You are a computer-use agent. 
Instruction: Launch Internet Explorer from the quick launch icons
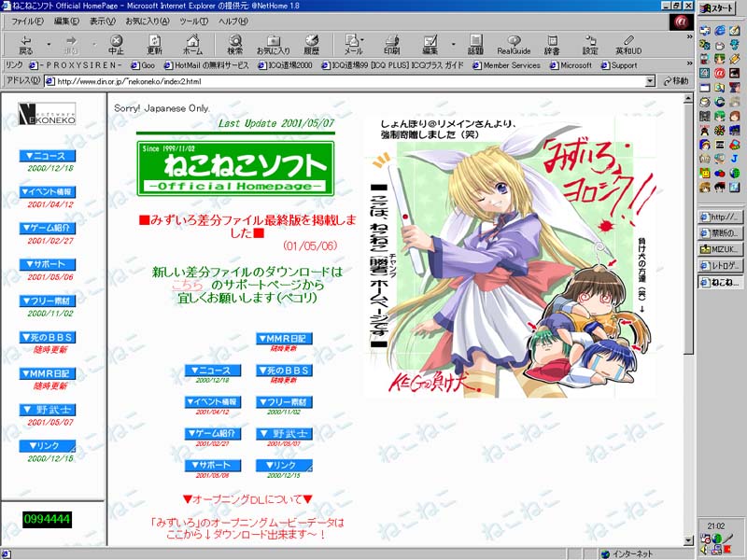tap(719, 31)
